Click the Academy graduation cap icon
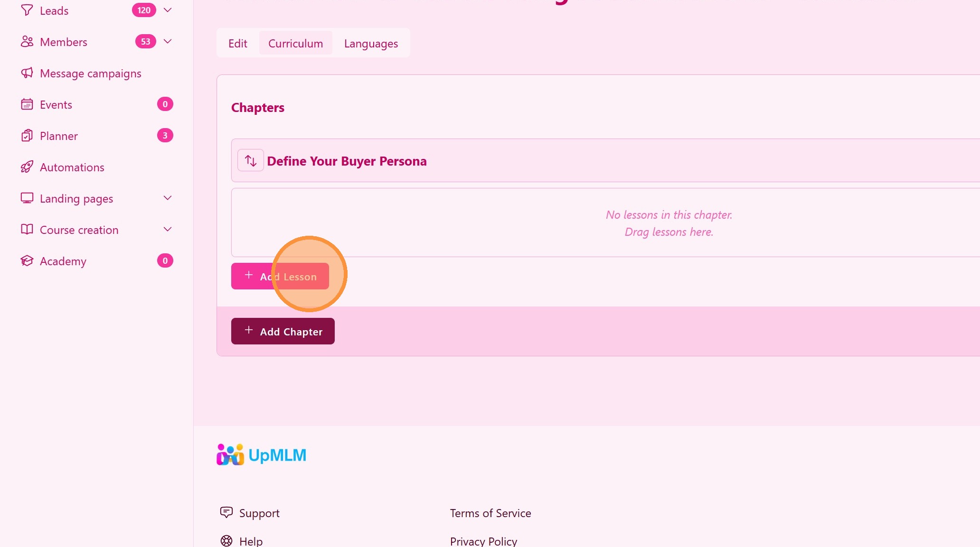 27,261
